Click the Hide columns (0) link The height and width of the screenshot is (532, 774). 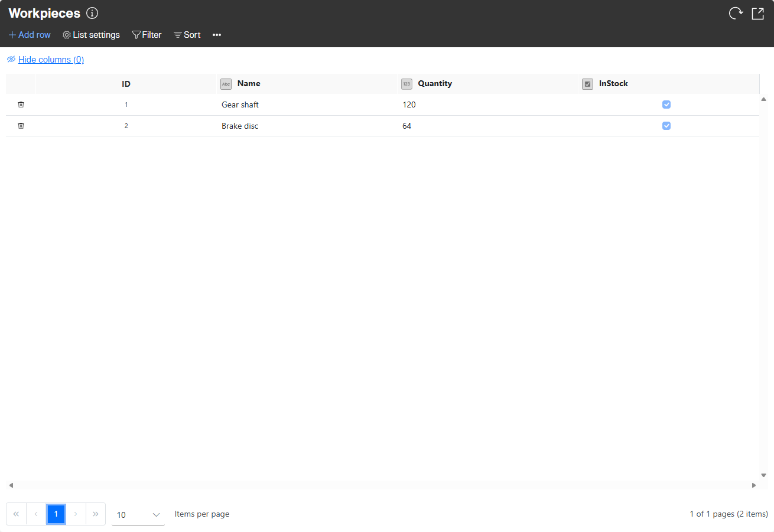(51, 60)
